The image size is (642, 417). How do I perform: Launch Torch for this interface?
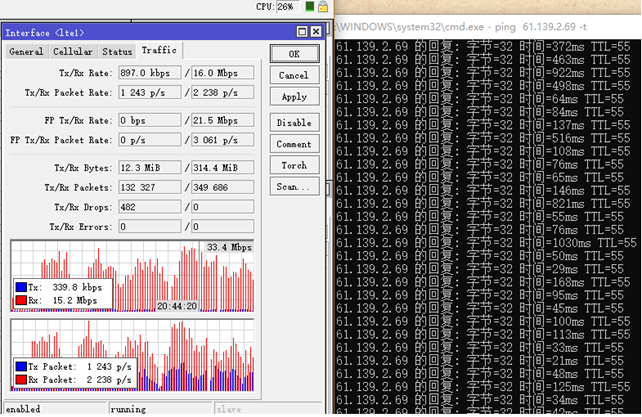(293, 166)
